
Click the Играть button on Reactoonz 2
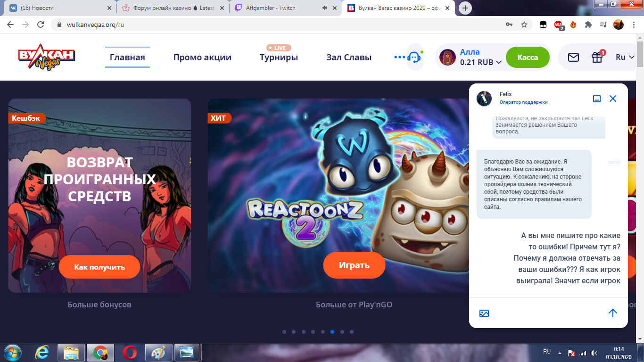[x=354, y=265]
